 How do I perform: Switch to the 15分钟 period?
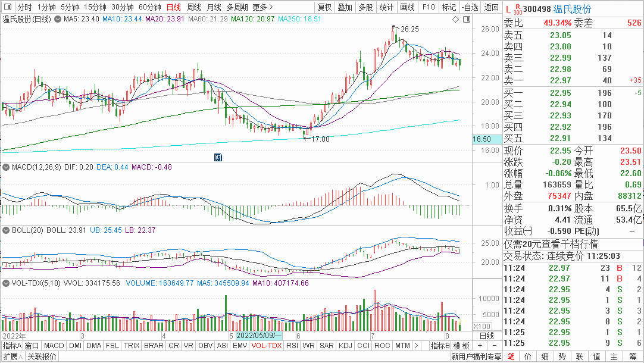coord(95,7)
